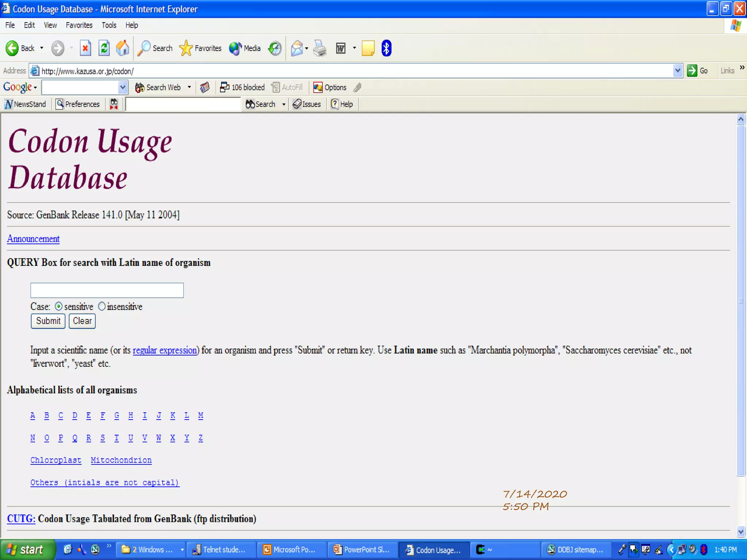The image size is (747, 560).
Task: Expand the Google search box dropdown
Action: click(123, 87)
